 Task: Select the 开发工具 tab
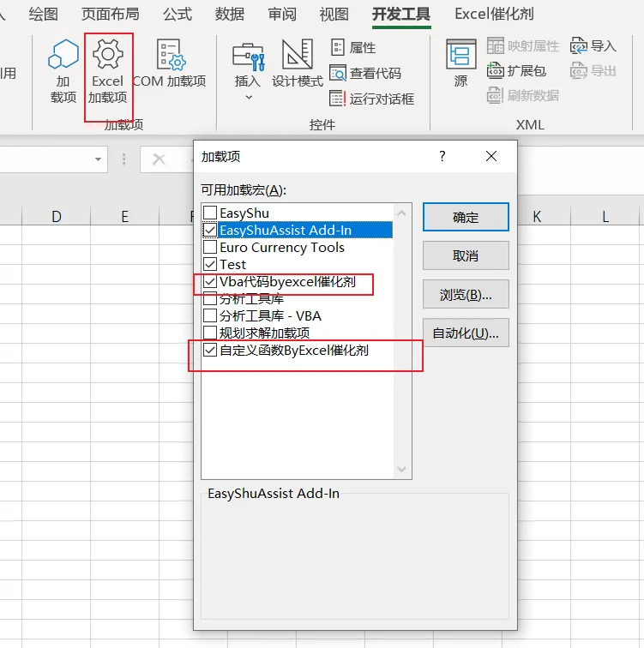pos(401,14)
